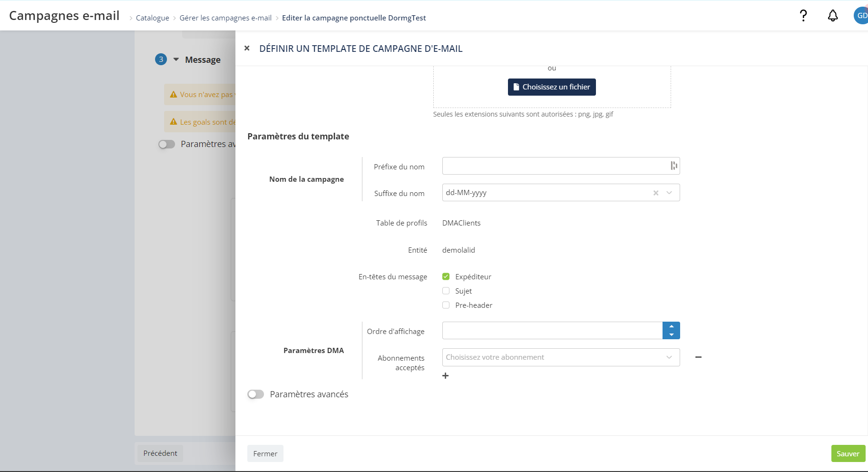The image size is (868, 472).
Task: Toggle Paramètres avancés in the background Message section
Action: tap(166, 144)
